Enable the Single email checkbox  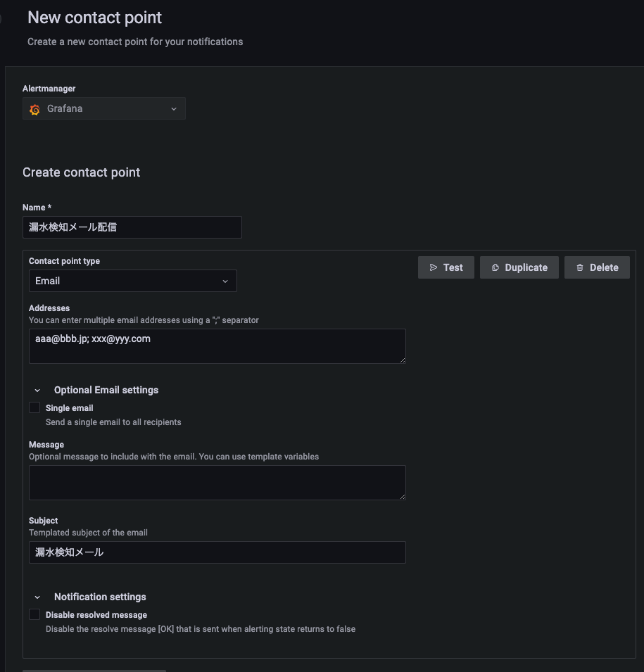point(34,407)
